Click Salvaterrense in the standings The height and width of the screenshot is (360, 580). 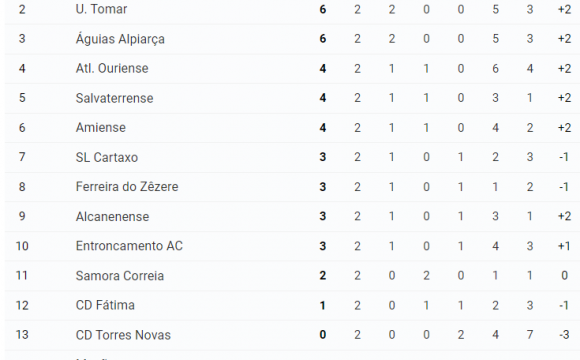pos(114,98)
